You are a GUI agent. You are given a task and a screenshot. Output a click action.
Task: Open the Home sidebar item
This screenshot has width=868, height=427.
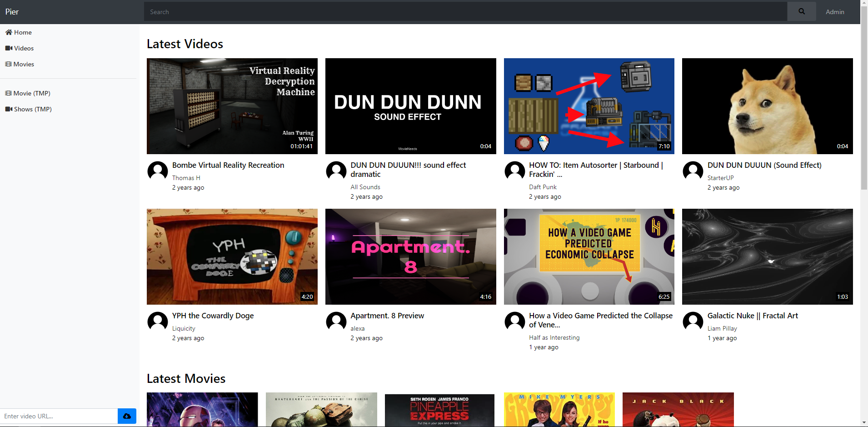click(x=19, y=32)
